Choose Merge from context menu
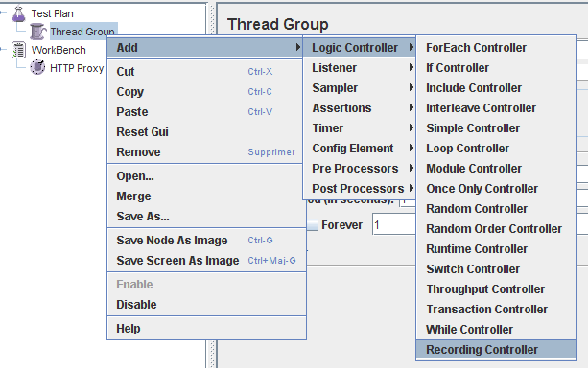The image size is (588, 368). (206, 196)
